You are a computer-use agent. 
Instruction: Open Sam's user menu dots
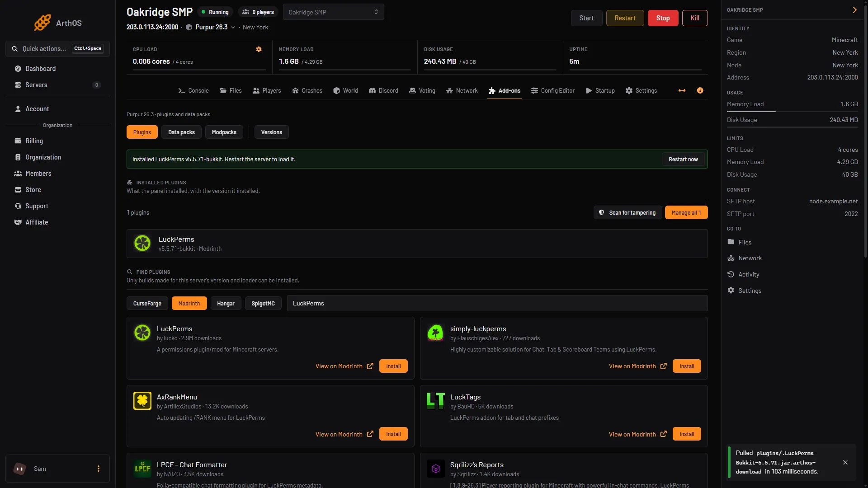99,469
